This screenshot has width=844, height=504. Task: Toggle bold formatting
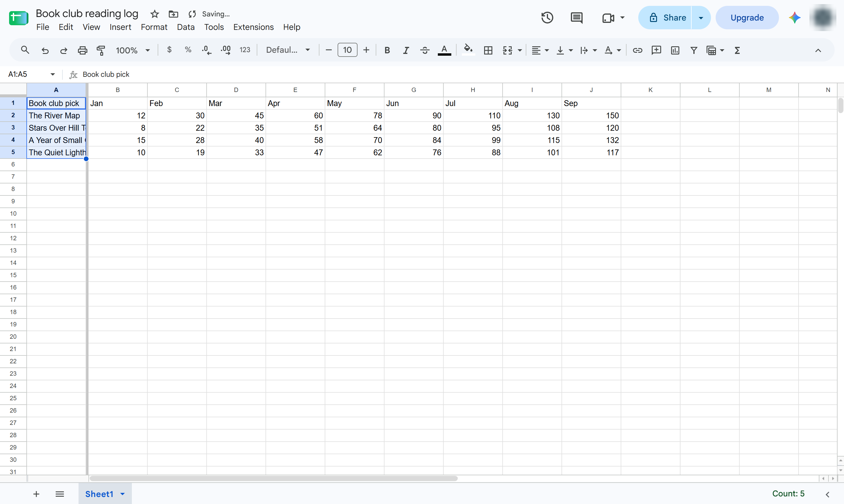(387, 50)
